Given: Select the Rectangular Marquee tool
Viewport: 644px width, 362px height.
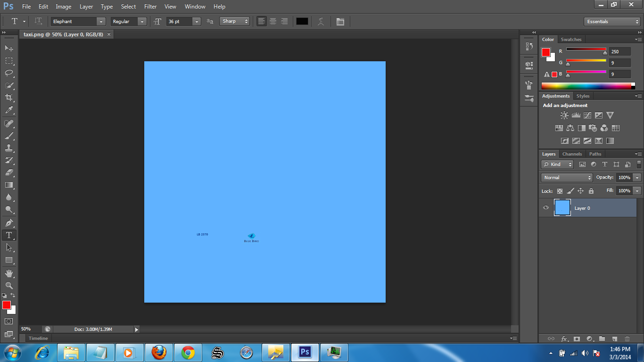Looking at the screenshot, I should click(x=9, y=61).
